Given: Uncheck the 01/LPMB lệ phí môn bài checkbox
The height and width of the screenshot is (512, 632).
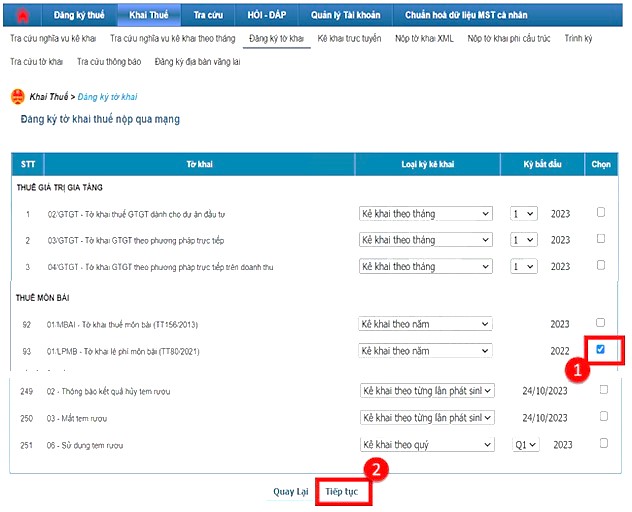Looking at the screenshot, I should pyautogui.click(x=600, y=350).
